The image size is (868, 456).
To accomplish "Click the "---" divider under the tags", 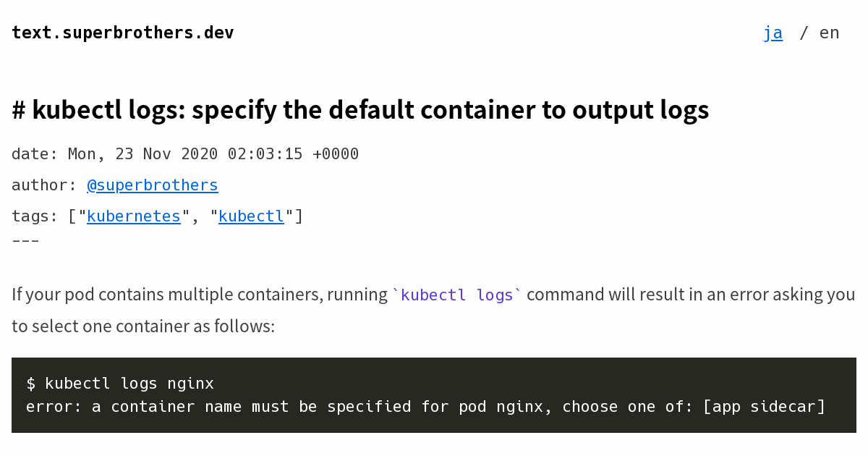I will point(25,240).
